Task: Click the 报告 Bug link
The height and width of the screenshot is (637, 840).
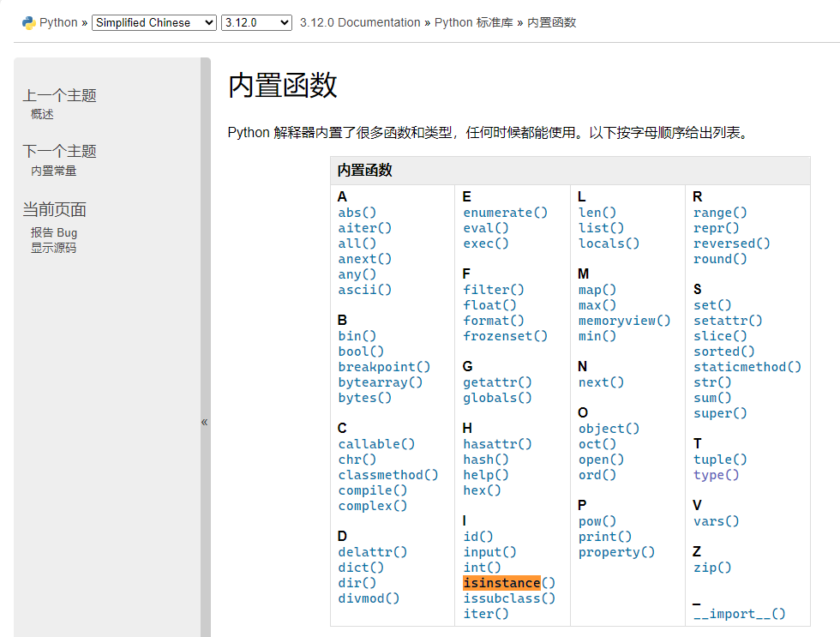Action: point(53,232)
